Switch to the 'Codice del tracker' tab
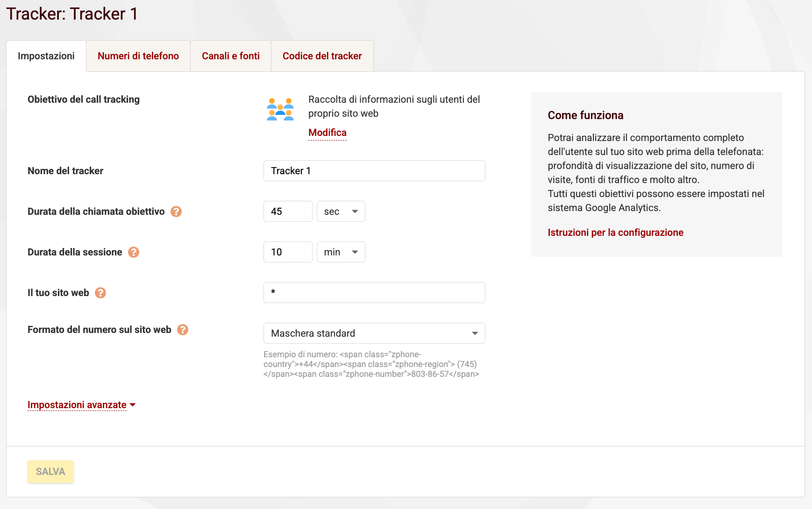812x509 pixels. 321,56
